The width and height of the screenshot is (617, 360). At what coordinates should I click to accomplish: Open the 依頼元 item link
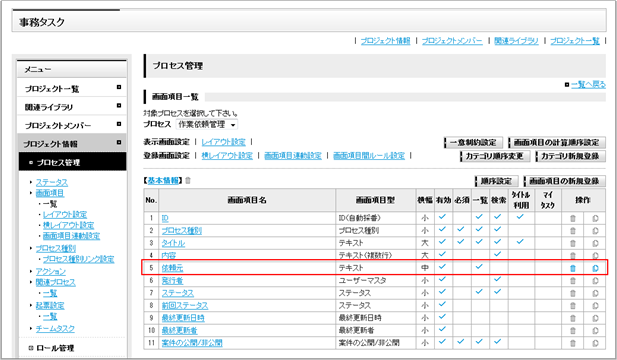[172, 268]
